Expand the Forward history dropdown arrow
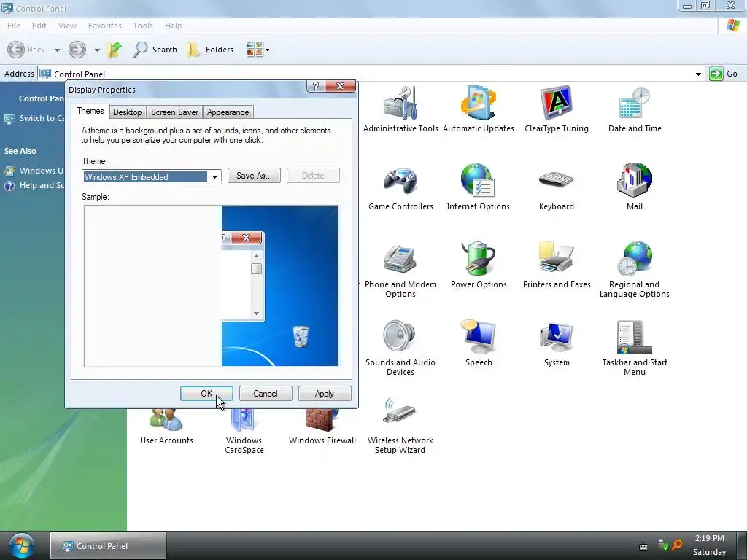 (97, 50)
